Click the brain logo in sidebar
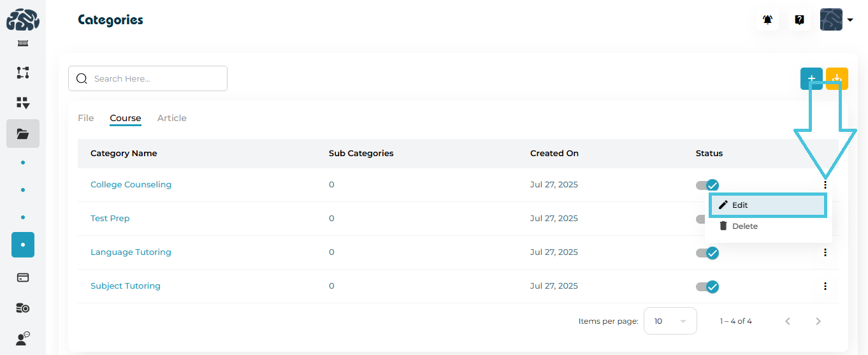Image resolution: width=868 pixels, height=355 pixels. tap(23, 20)
